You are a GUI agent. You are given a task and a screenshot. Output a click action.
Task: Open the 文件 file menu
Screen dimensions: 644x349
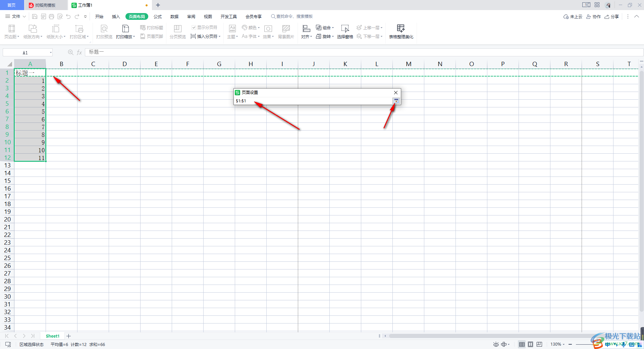coord(16,16)
